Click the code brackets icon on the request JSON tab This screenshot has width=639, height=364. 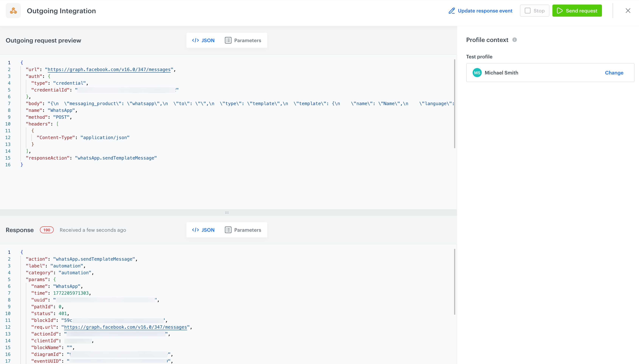point(195,40)
